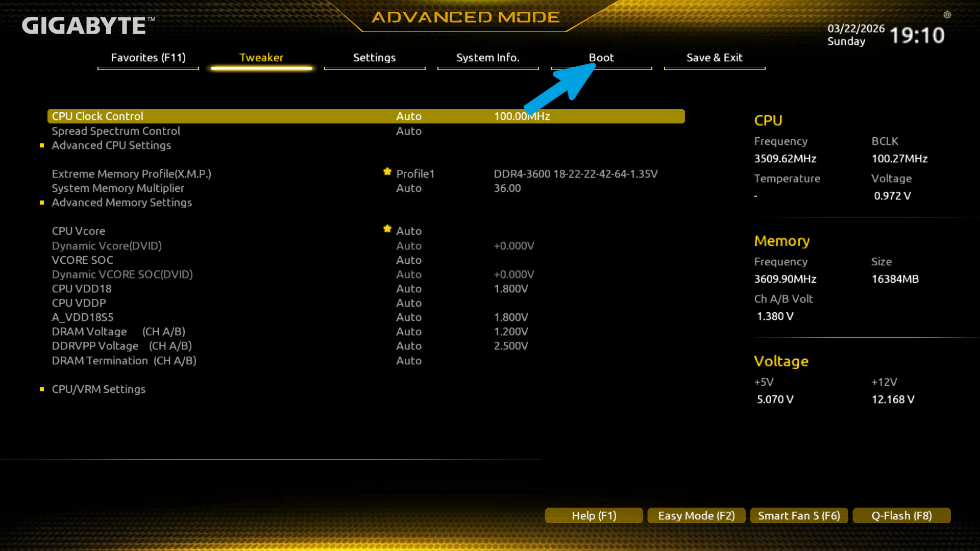Select the VCORE SOC label
The width and height of the screenshot is (980, 551).
pos(82,260)
